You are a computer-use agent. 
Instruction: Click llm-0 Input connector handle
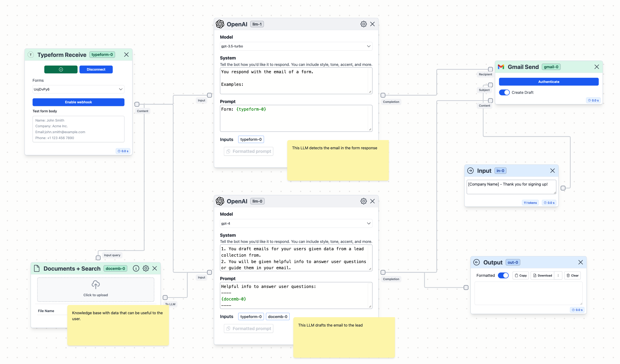point(209,272)
